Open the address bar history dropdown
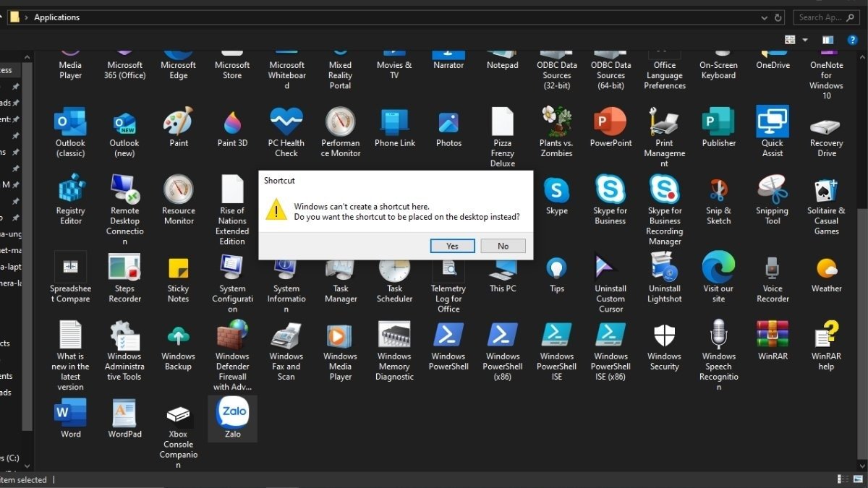Viewport: 868px width, 488px height. [765, 17]
